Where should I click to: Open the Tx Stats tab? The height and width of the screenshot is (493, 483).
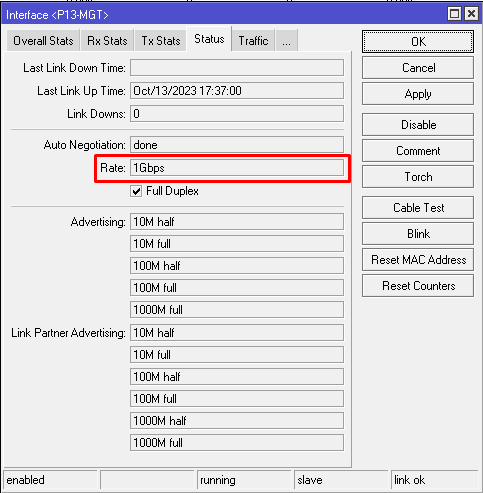click(x=161, y=41)
